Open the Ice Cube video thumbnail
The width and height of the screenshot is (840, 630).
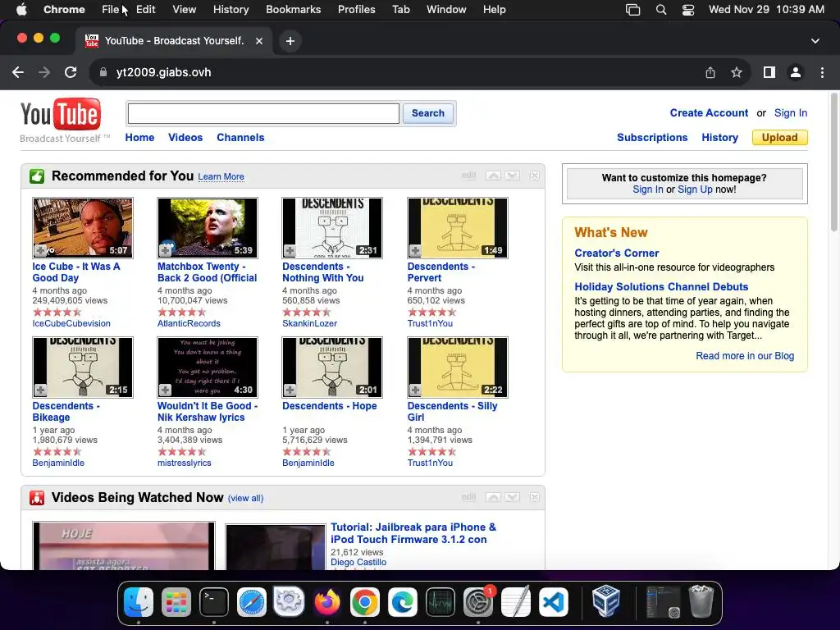[x=83, y=228]
